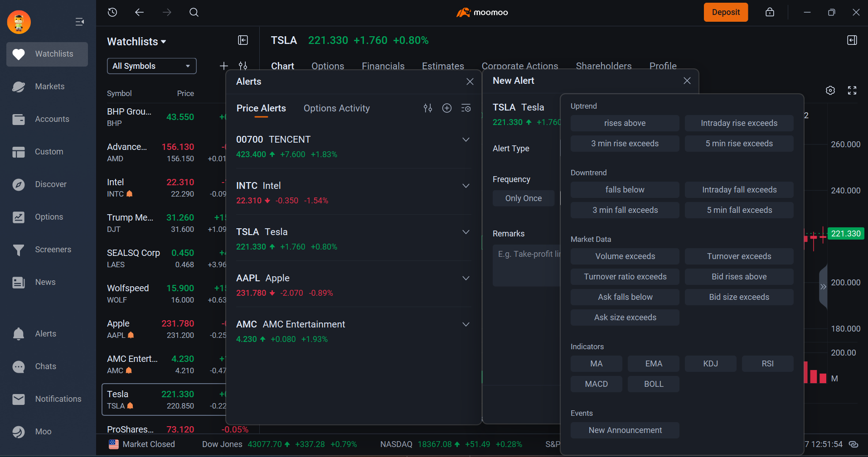Choose 'Volume exceeds' market data alert
868x457 pixels.
pos(625,256)
